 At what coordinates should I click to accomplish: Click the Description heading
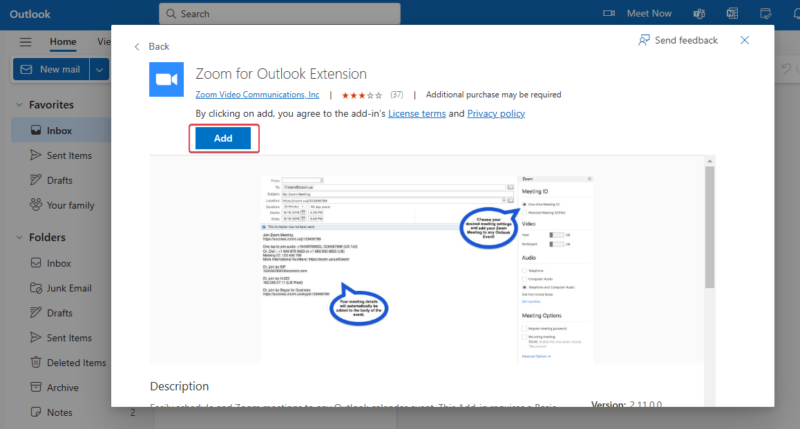click(179, 386)
